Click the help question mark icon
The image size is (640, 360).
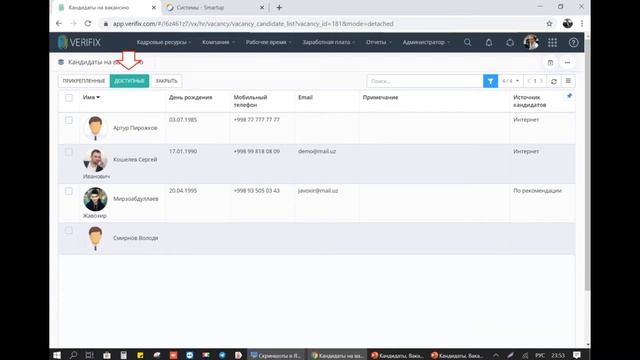pyautogui.click(x=573, y=42)
